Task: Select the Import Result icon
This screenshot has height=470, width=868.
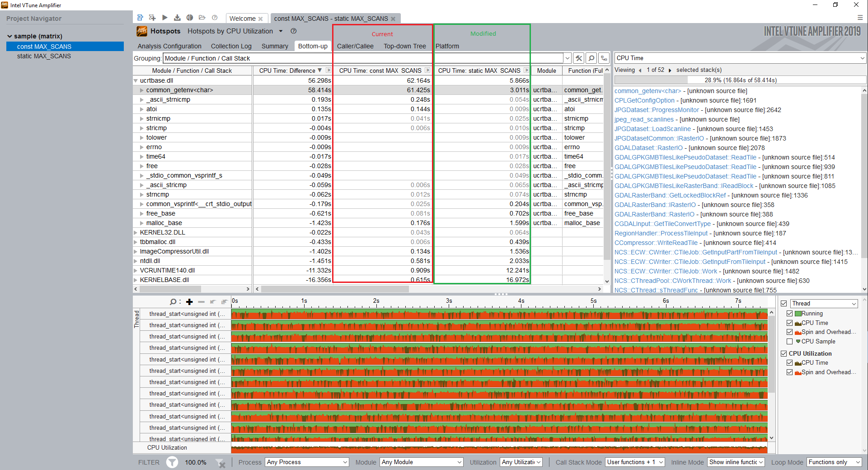Action: 177,17
